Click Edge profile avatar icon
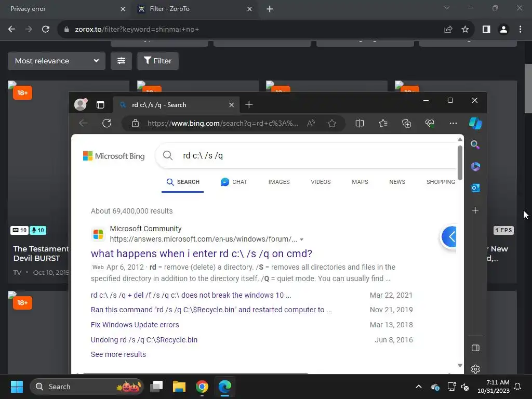The height and width of the screenshot is (399, 532). coord(81,104)
